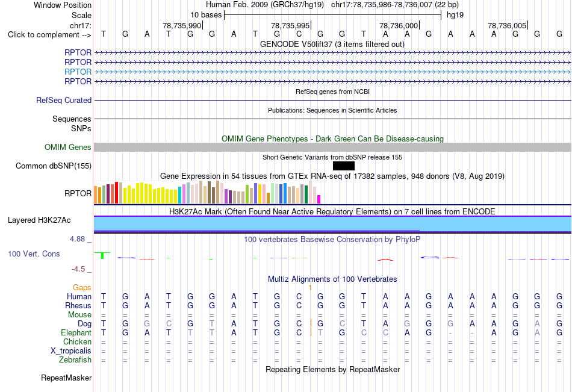Click the GENCODE V50lift37 track title
The image size is (572, 392).
pyautogui.click(x=332, y=44)
